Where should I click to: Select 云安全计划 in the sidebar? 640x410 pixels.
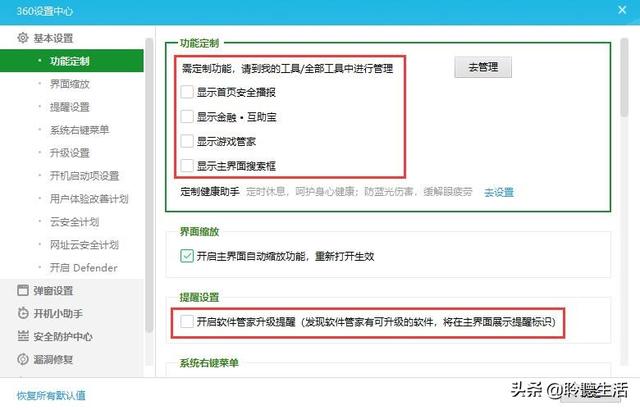tap(74, 222)
